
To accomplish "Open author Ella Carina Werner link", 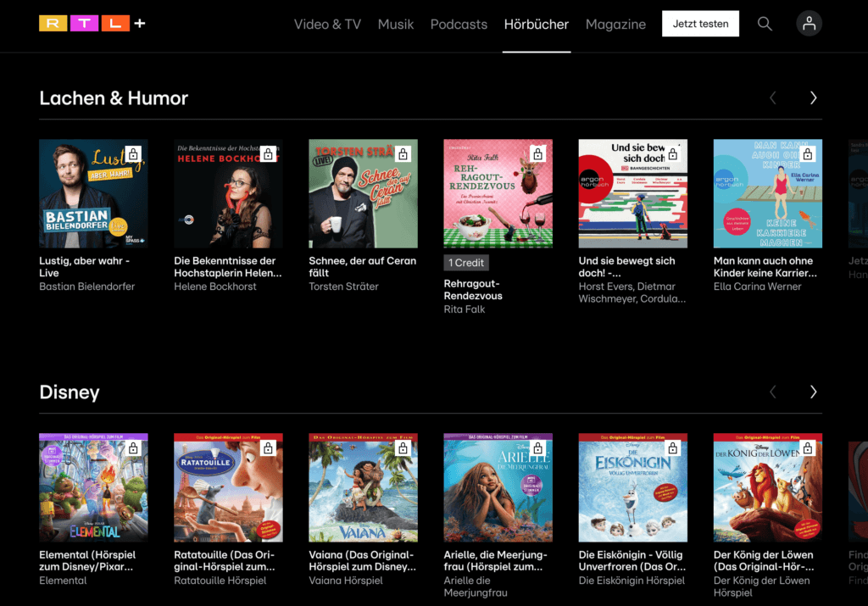I will (x=757, y=286).
